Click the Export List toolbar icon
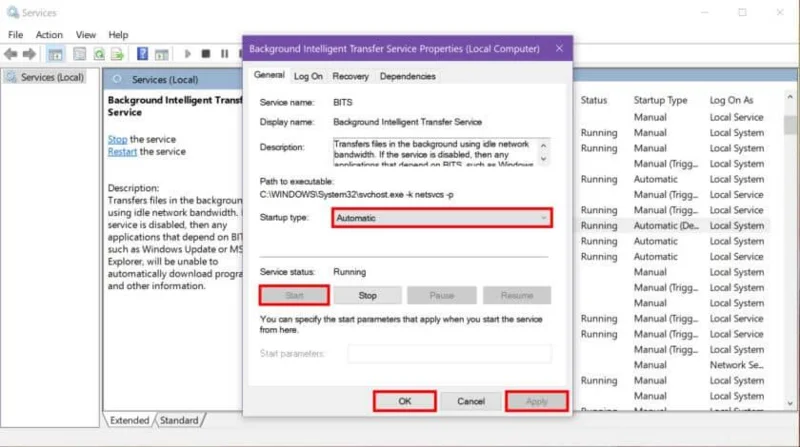 pyautogui.click(x=118, y=54)
